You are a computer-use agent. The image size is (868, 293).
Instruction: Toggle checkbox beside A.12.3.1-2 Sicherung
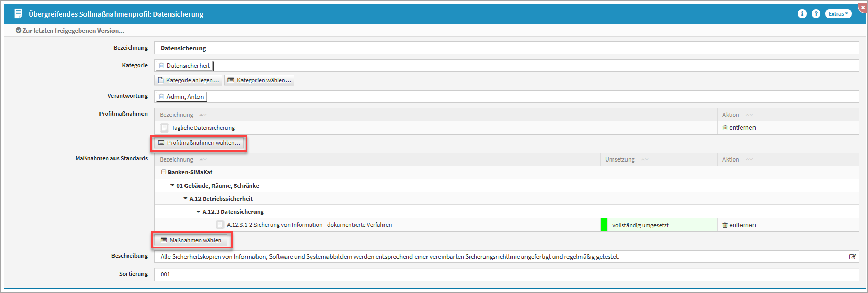click(220, 225)
